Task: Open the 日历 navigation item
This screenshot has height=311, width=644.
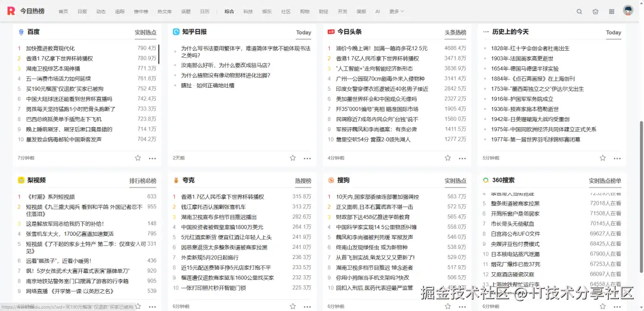Action: tap(205, 11)
